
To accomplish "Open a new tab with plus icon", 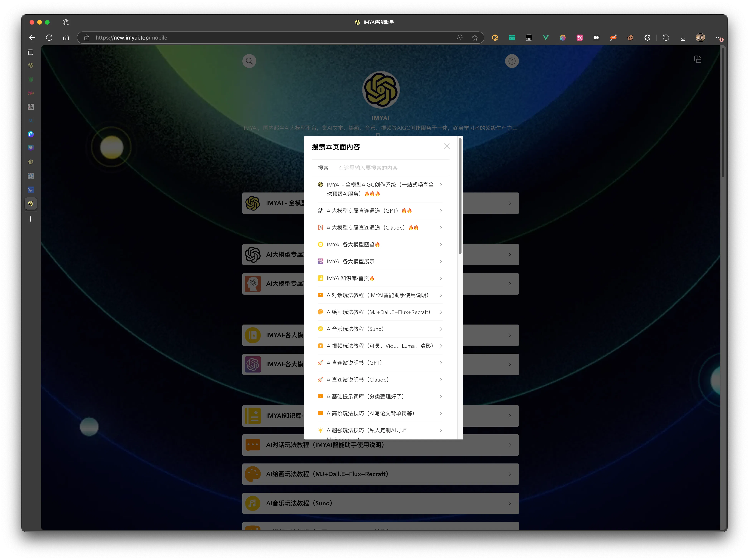I will point(31,219).
